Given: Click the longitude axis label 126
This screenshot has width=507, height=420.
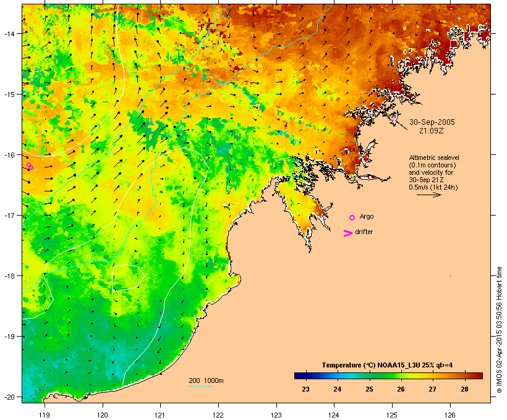Looking at the screenshot, I should pyautogui.click(x=449, y=415).
